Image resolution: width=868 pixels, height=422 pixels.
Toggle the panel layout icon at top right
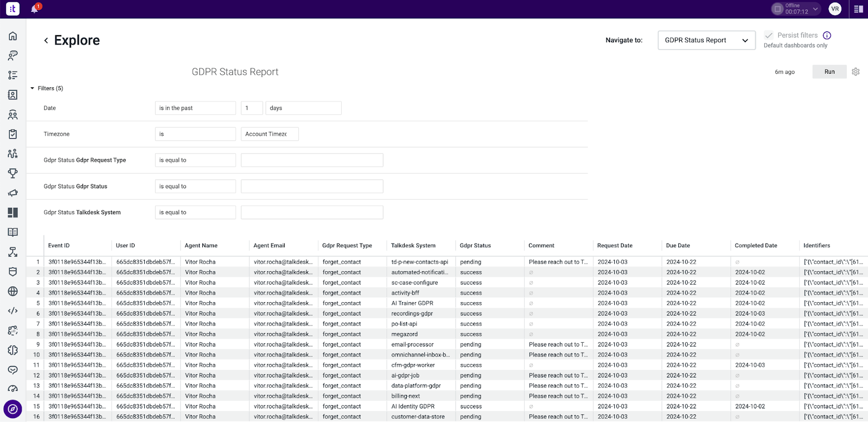(858, 9)
